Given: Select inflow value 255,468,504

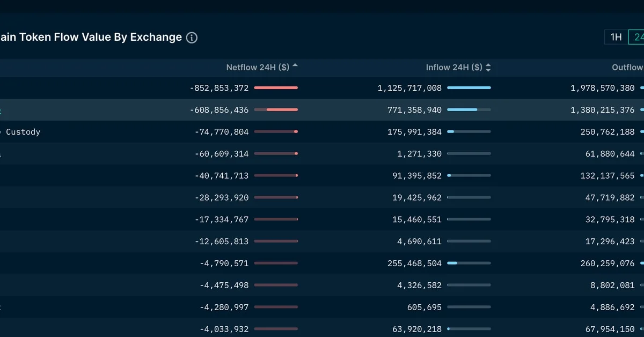Looking at the screenshot, I should click(x=414, y=264).
